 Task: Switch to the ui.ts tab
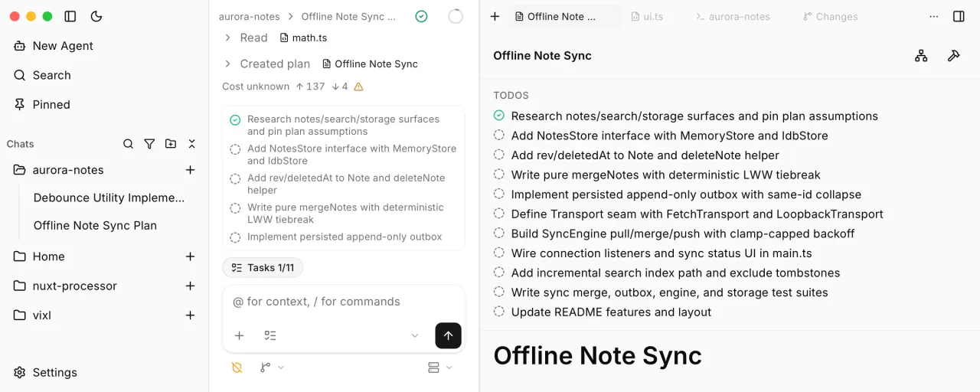[x=647, y=16]
